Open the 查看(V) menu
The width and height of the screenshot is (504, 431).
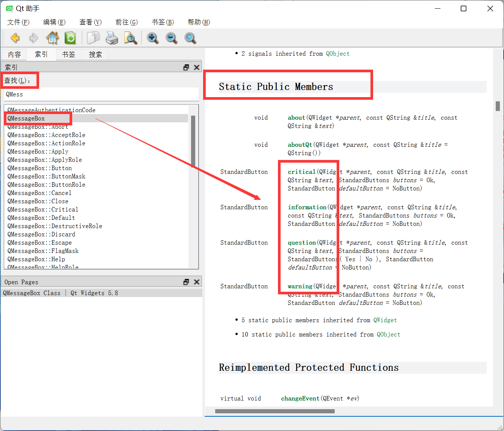[x=90, y=22]
